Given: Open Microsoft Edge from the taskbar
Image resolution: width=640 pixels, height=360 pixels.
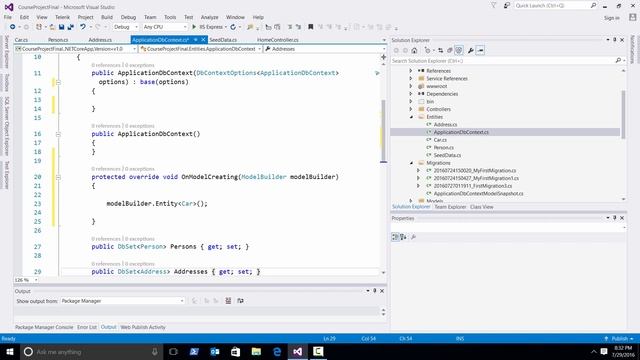Looking at the screenshot, I should click(277, 351).
